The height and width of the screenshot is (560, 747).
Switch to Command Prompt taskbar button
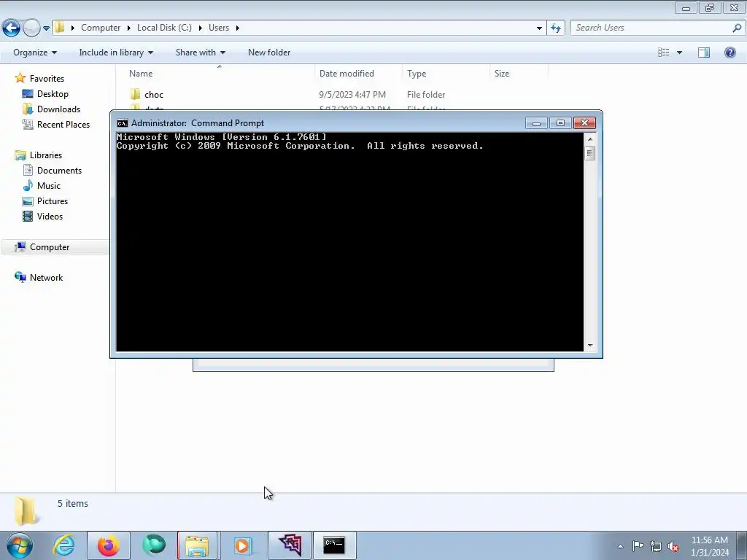[334, 545]
